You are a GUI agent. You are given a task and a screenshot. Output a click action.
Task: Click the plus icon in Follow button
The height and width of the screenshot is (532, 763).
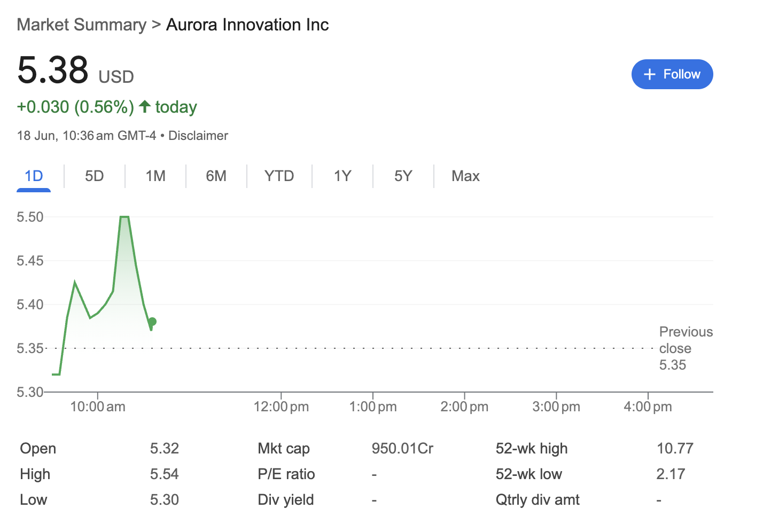pyautogui.click(x=650, y=74)
